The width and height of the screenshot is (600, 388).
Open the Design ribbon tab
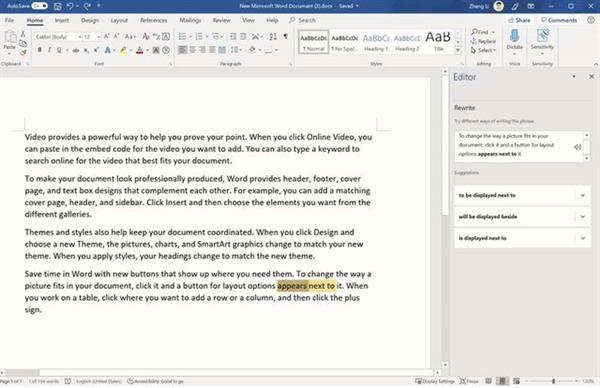tap(90, 20)
